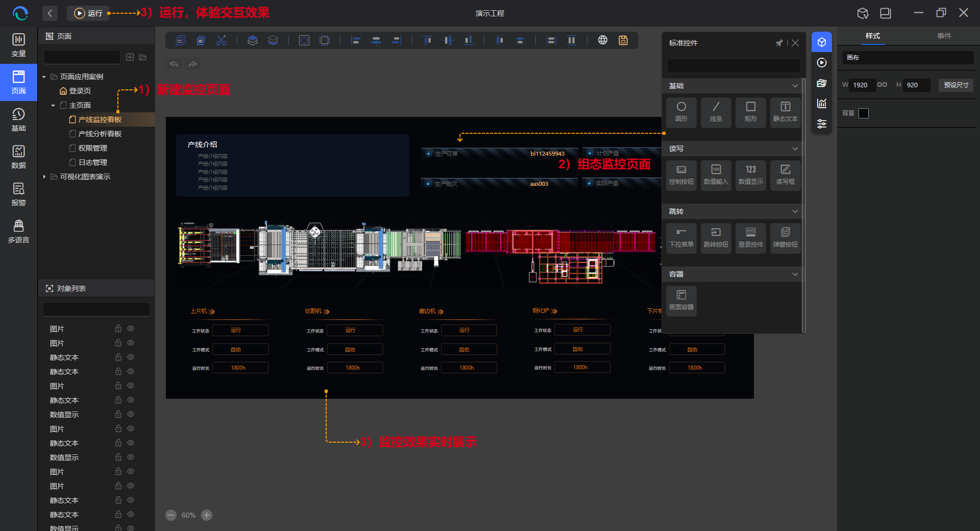Viewport: 980px width, 531px height.
Task: Pin the 标准控件 panel
Action: (779, 43)
